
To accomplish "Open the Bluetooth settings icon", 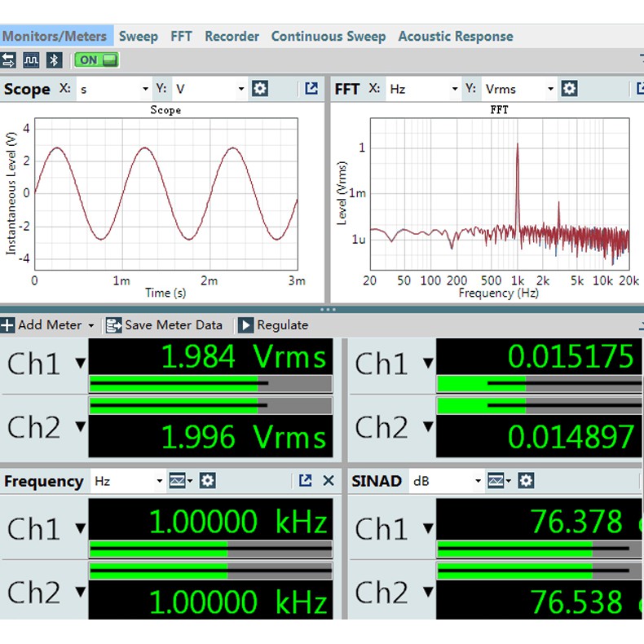I will (x=54, y=60).
